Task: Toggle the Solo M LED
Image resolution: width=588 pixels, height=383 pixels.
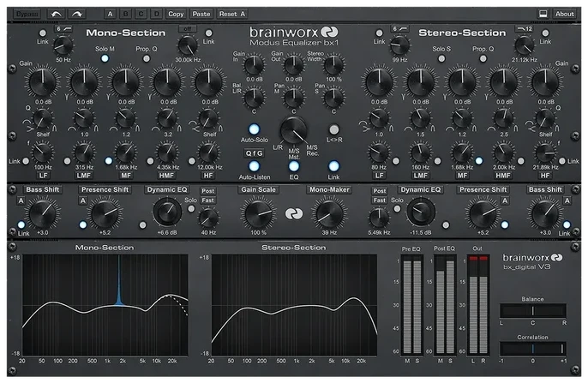Action: tap(105, 58)
